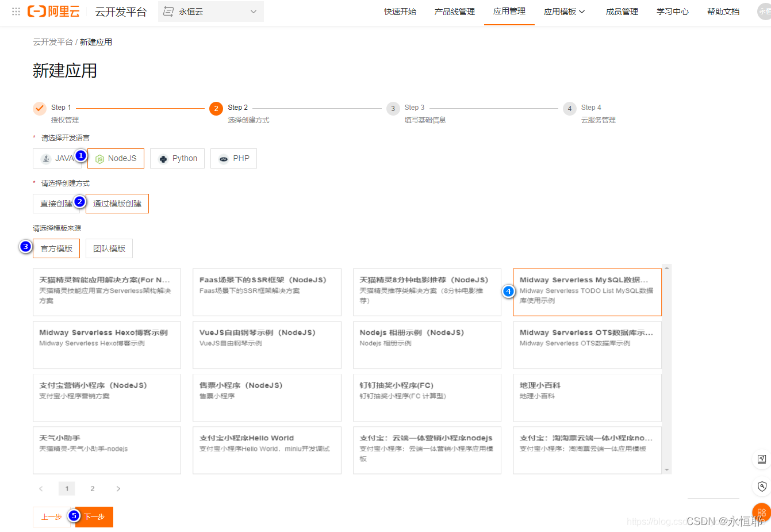Image resolution: width=771 pixels, height=532 pixels.
Task: Open 学习中心 in top navigation
Action: coord(673,12)
